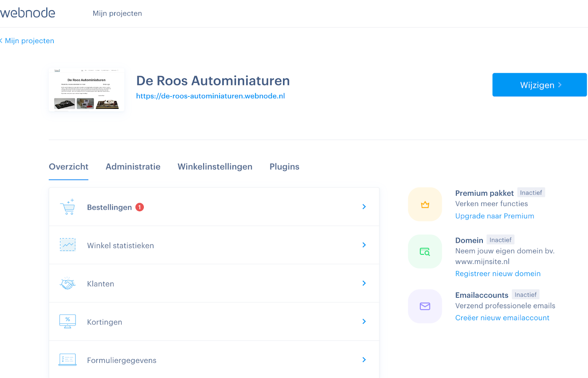The height and width of the screenshot is (378, 588).
Task: Select the Klanten row label
Action: pos(101,283)
